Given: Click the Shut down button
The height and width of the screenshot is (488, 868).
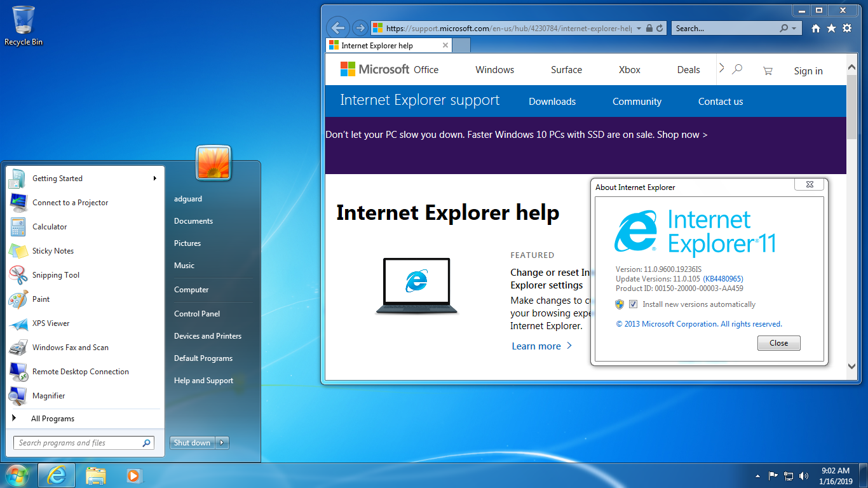Looking at the screenshot, I should pos(192,443).
